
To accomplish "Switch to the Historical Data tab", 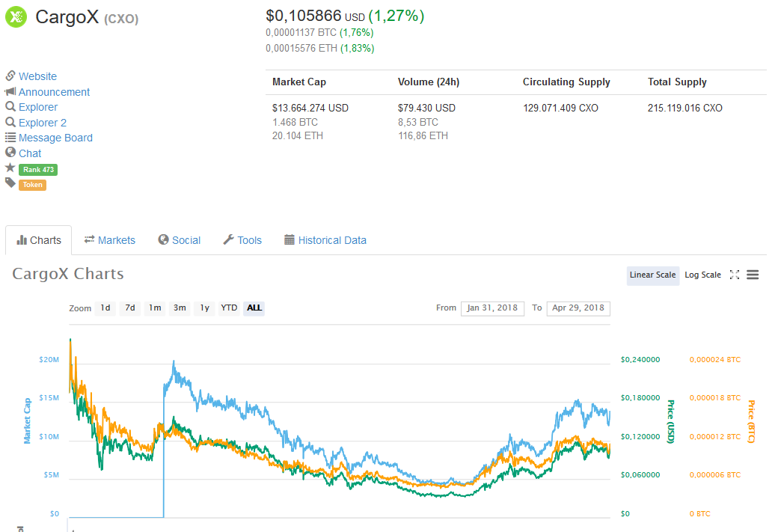I will coord(325,240).
